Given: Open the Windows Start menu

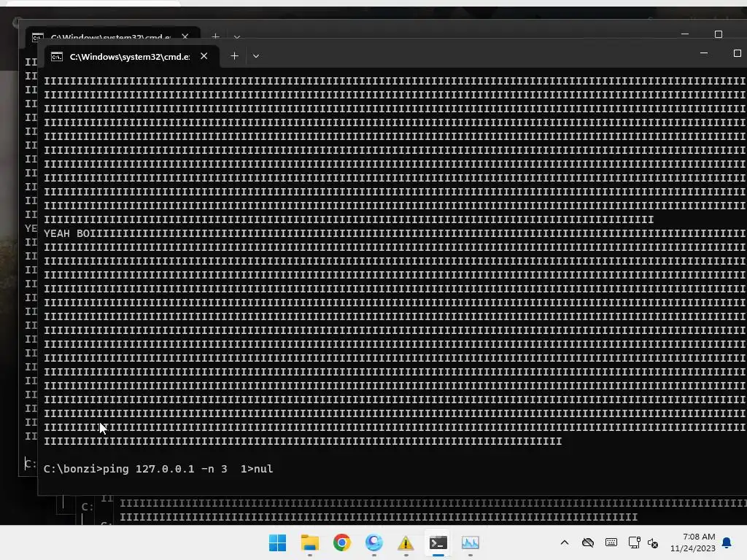Looking at the screenshot, I should coord(277,542).
